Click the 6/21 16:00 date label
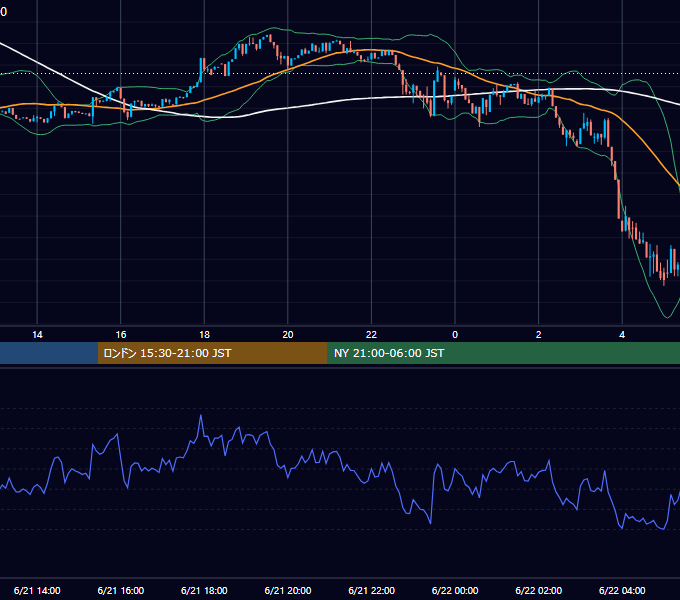Image resolution: width=680 pixels, height=600 pixels. tap(121, 590)
